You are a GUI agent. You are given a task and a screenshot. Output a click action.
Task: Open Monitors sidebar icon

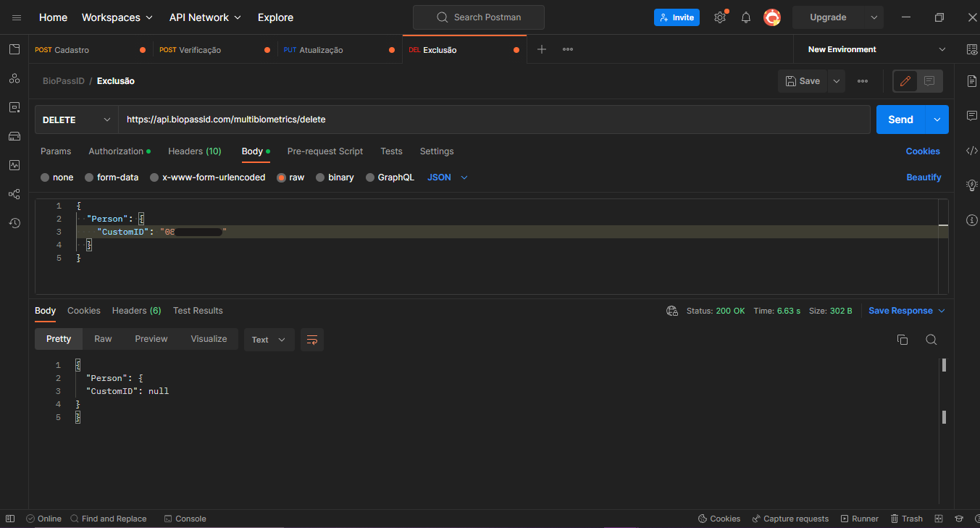[x=14, y=165]
